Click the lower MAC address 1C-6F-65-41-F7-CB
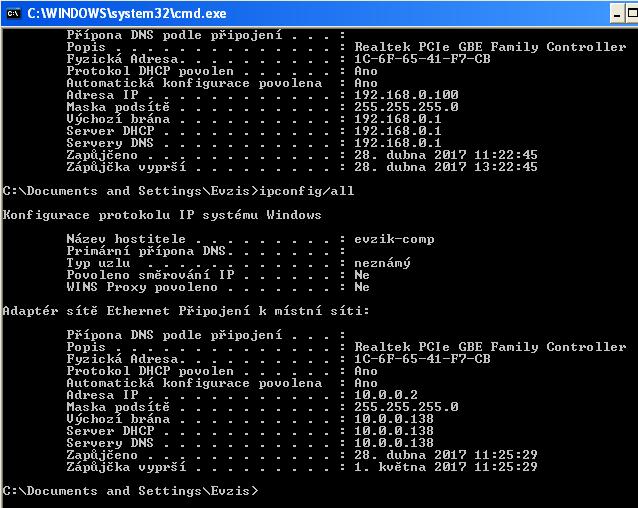The width and height of the screenshot is (638, 508). [x=422, y=359]
